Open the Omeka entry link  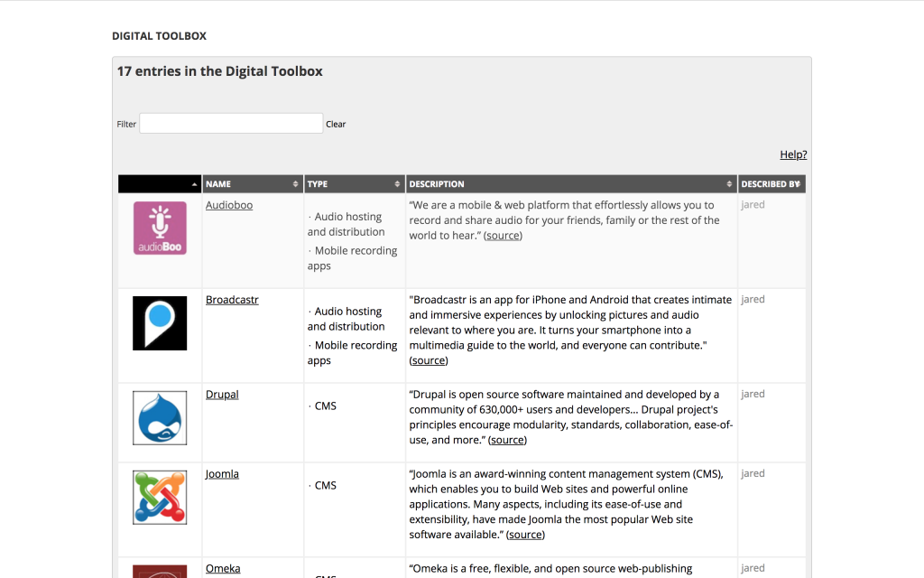coord(223,569)
